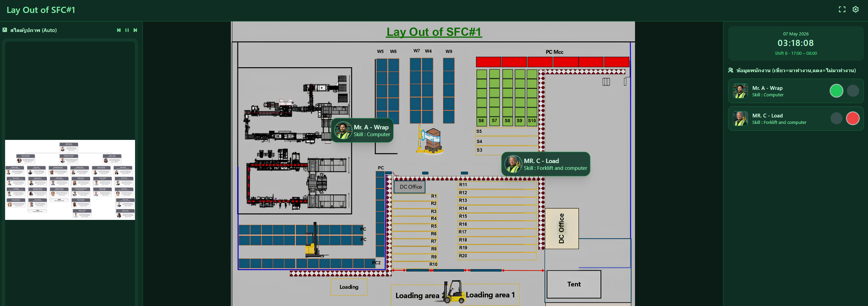Screen dimensions: 868x306
Task: Open the settings gear icon
Action: [855, 10]
